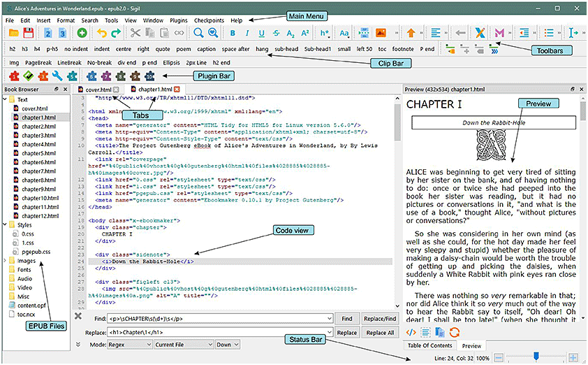
Task: Switch to the cover.html tab
Action: click(x=98, y=90)
